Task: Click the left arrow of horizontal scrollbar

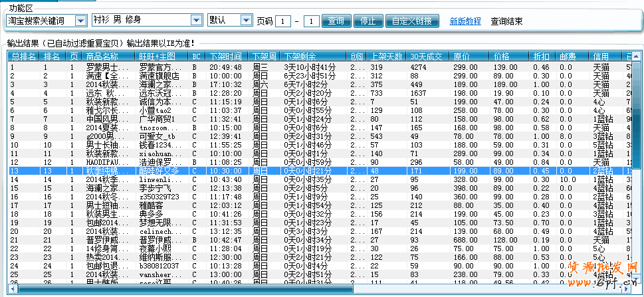Action: [12, 289]
